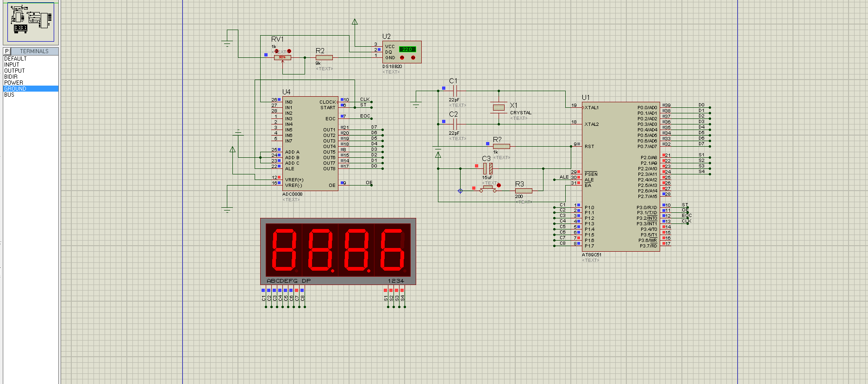Select POWER terminal in the list
The height and width of the screenshot is (384, 868).
point(13,83)
